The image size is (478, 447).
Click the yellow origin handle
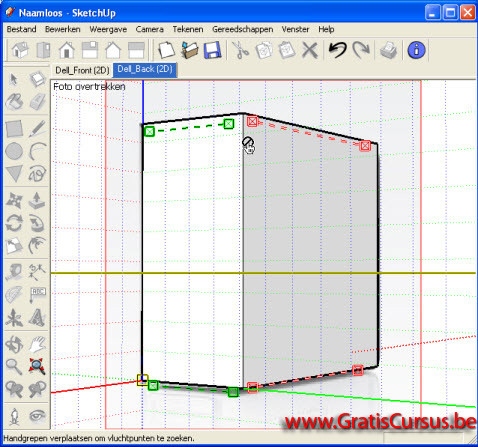143,380
